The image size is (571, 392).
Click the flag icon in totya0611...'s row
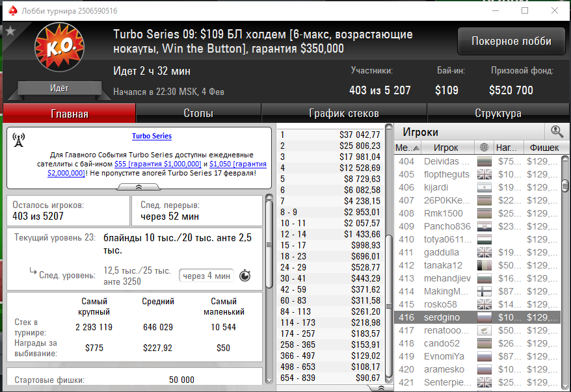point(485,239)
